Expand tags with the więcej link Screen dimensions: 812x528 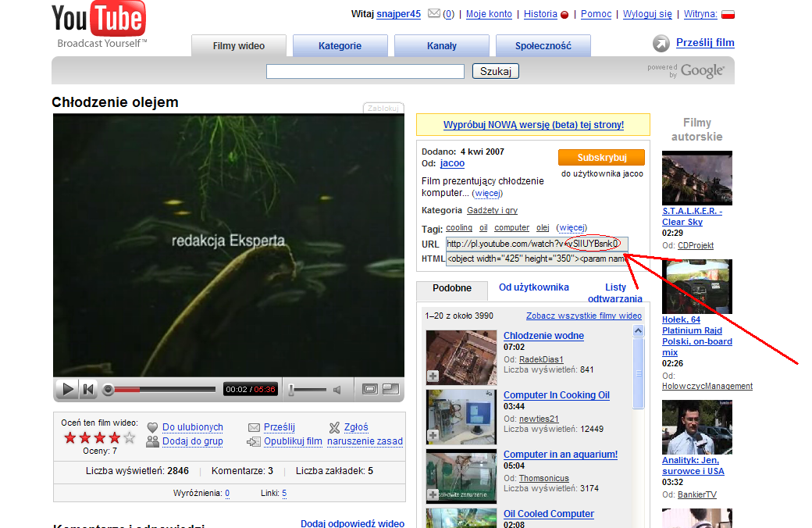coord(572,227)
